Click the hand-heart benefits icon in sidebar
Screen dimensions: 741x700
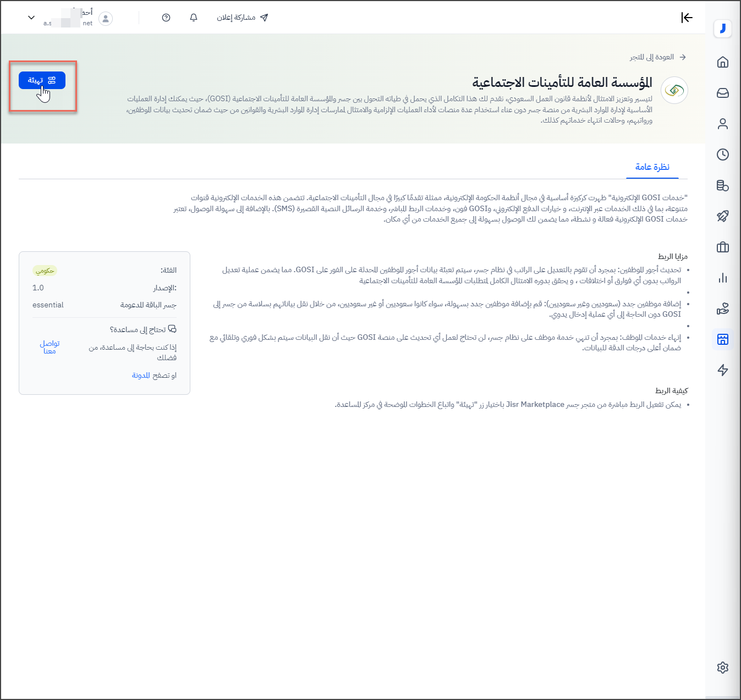[x=722, y=308]
